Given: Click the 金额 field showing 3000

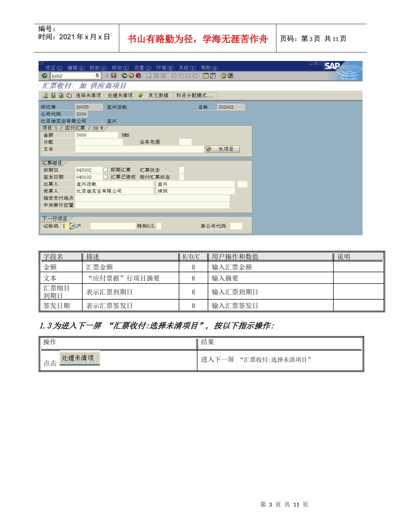Looking at the screenshot, I should click(x=96, y=135).
